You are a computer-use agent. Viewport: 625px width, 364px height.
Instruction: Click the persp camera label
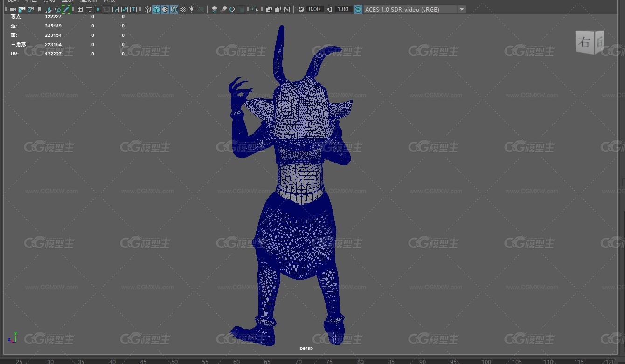tap(306, 348)
